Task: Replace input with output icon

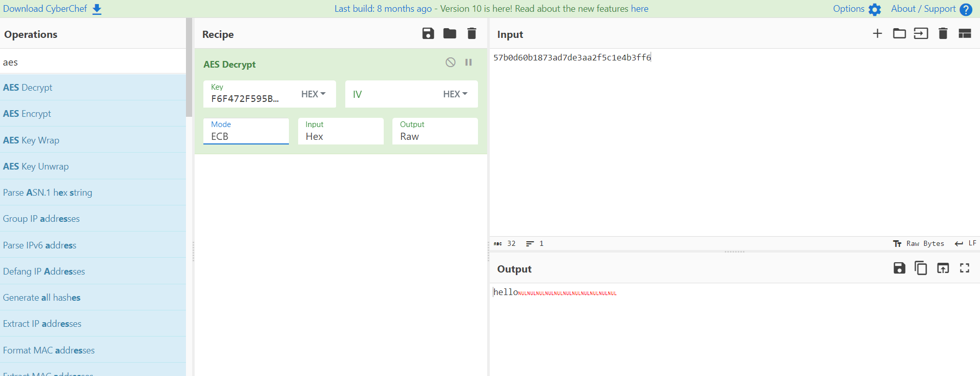Action: [x=943, y=268]
